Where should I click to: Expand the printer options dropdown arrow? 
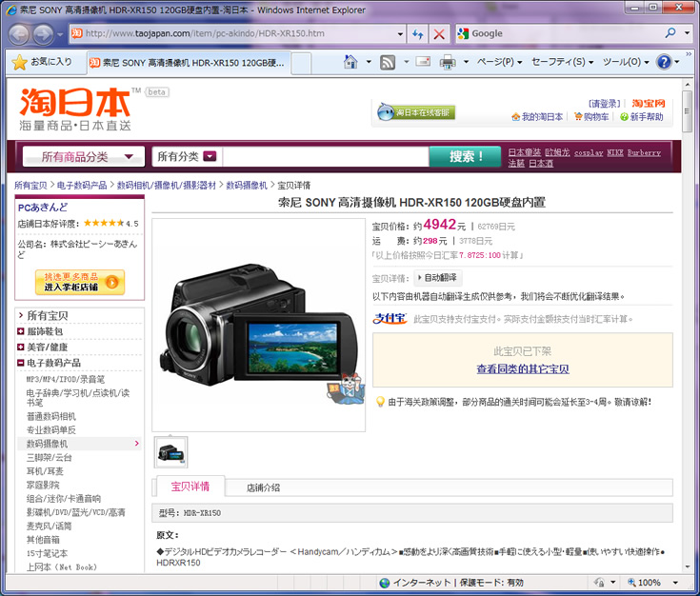coord(466,62)
